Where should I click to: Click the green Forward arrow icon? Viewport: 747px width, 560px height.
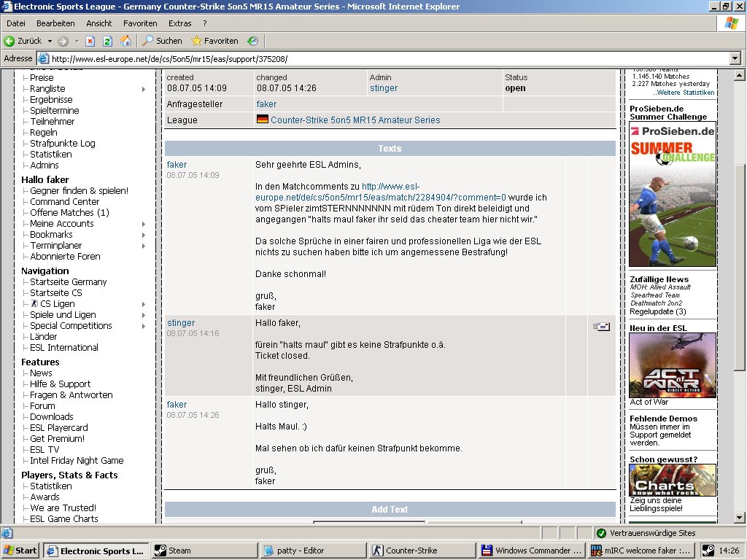click(x=63, y=41)
